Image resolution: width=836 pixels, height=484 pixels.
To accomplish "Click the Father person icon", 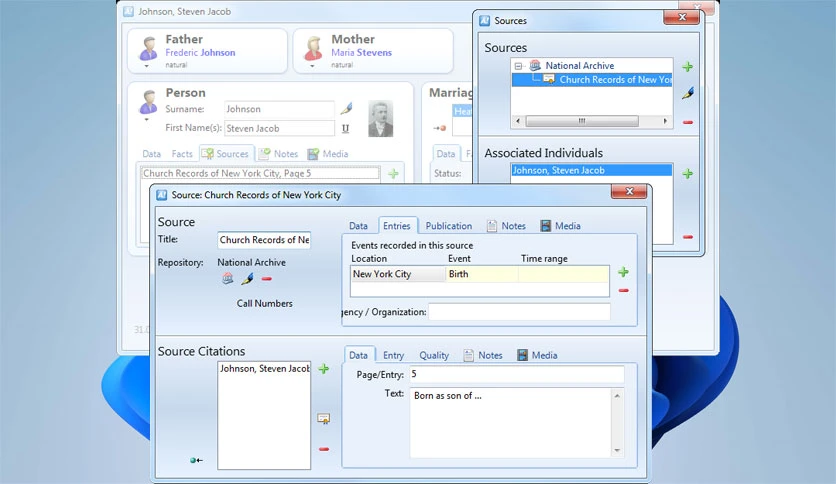I will (148, 47).
